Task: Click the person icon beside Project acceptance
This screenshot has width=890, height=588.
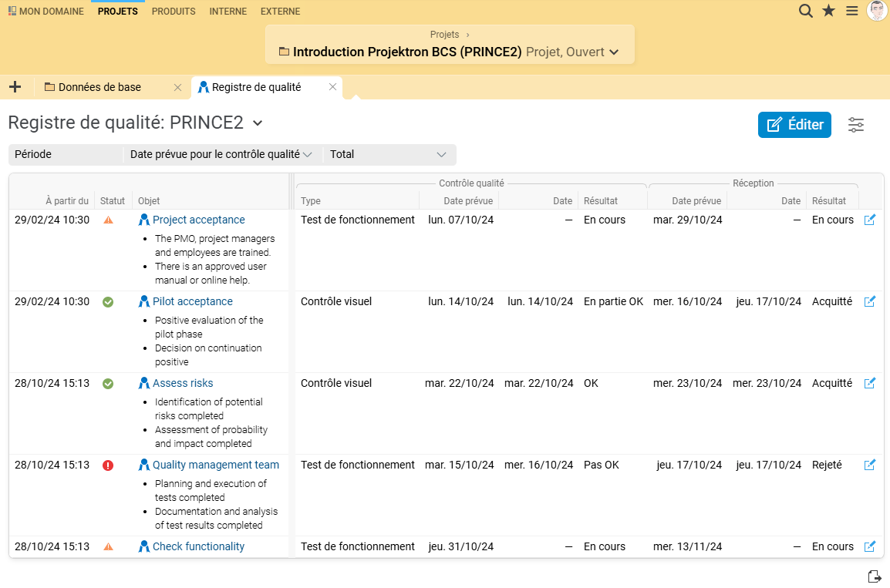Action: (x=144, y=220)
